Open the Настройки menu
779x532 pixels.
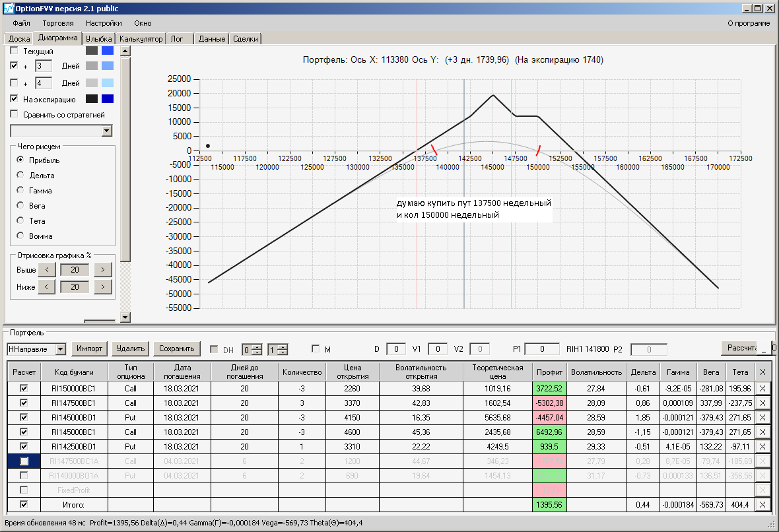(x=104, y=23)
